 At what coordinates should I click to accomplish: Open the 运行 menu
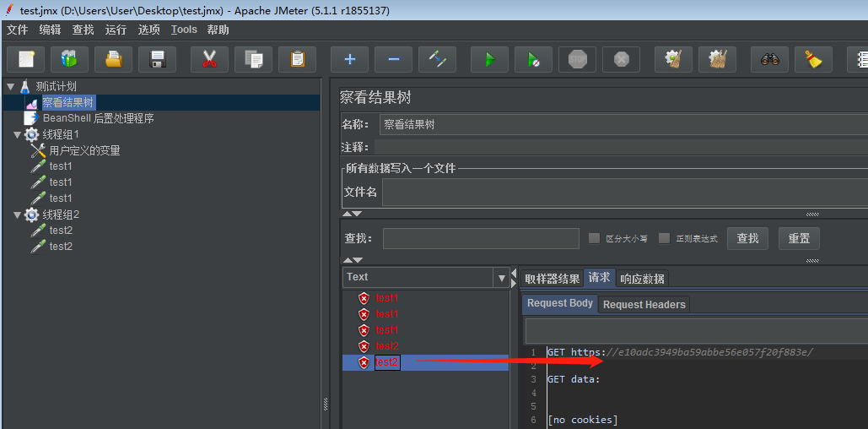116,30
